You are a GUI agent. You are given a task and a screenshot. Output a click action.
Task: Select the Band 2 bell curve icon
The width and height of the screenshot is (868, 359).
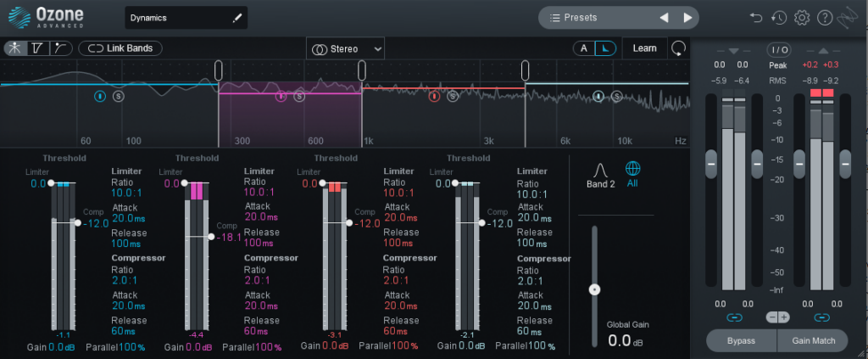coord(601,169)
